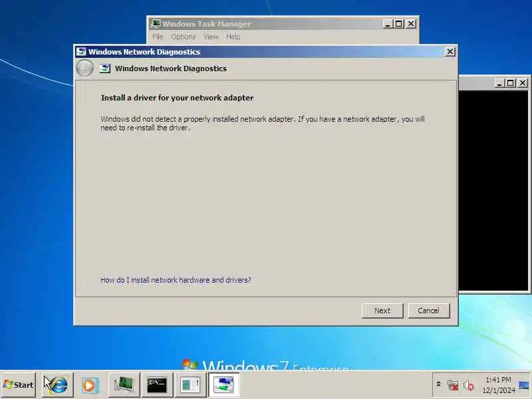This screenshot has width=532, height=399.
Task: Switch to Task Manager taskbar button
Action: point(124,385)
